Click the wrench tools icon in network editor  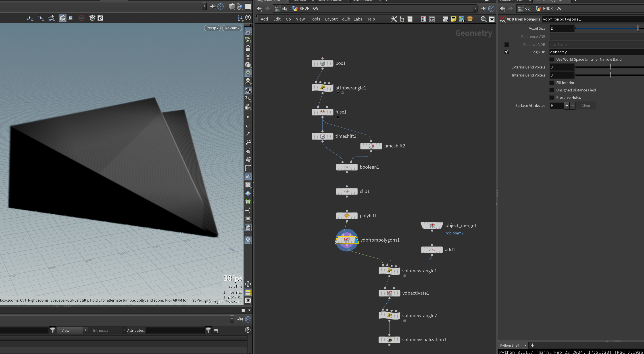394,19
